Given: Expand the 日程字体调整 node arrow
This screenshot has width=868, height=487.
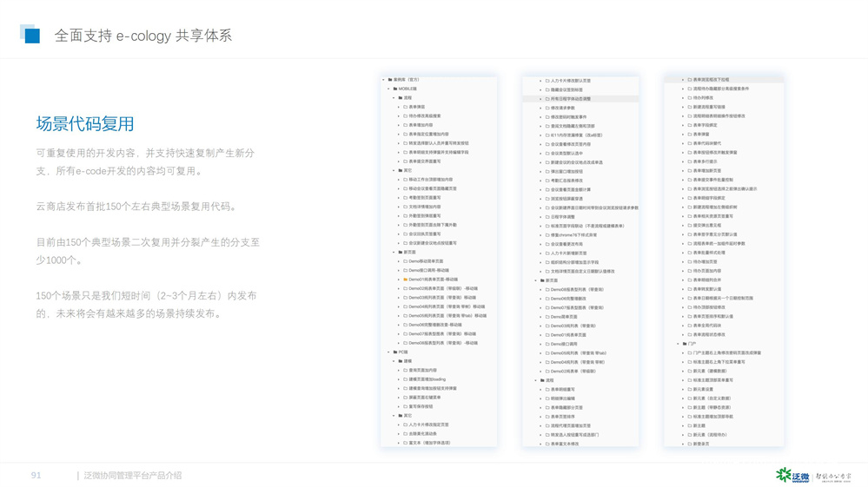Looking at the screenshot, I should click(x=540, y=217).
